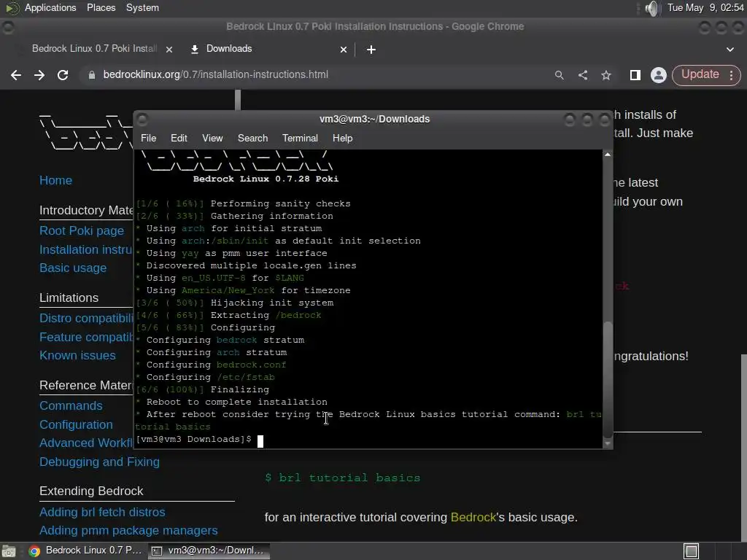This screenshot has width=747, height=560.
Task: Click the address bar URL
Action: [215, 75]
